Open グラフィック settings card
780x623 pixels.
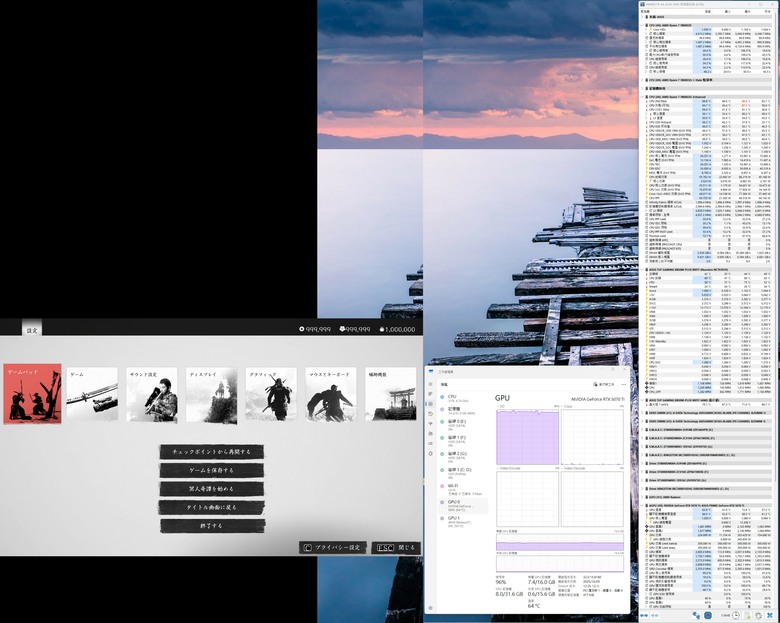271,395
